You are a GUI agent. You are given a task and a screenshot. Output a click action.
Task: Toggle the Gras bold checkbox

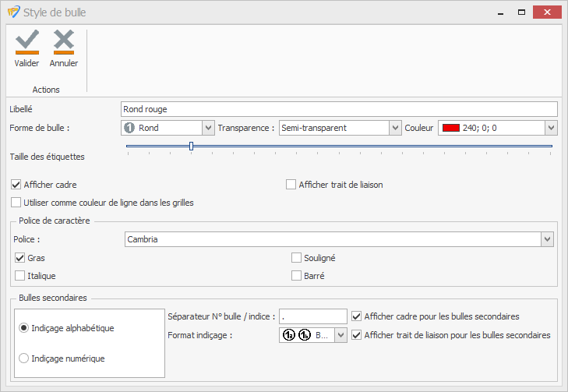click(20, 257)
